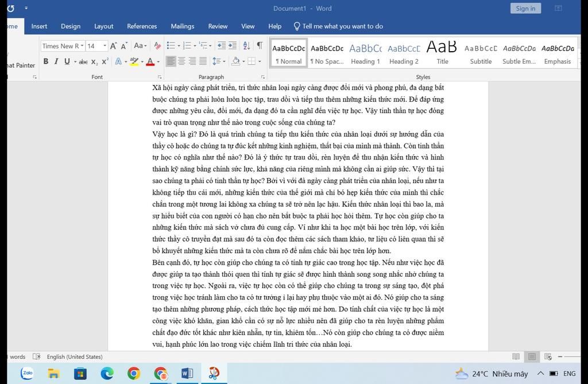This screenshot has width=588, height=384.
Task: Toggle Superscript formatting
Action: [105, 61]
